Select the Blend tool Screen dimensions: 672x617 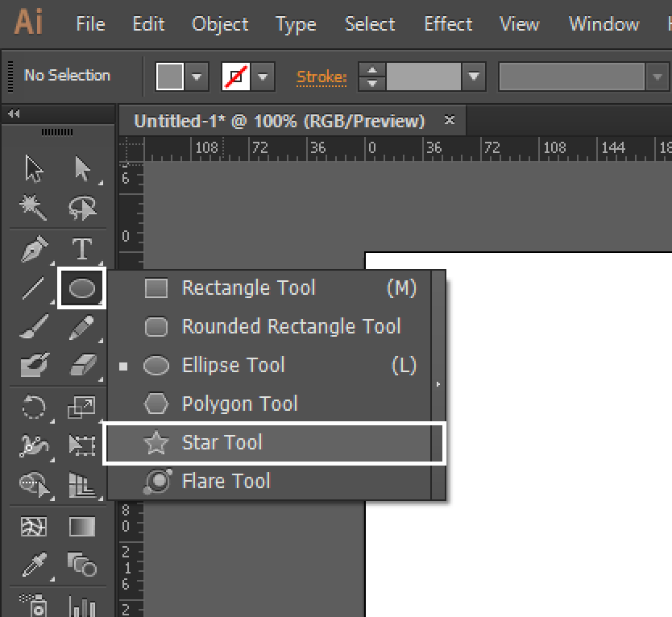pos(82,565)
